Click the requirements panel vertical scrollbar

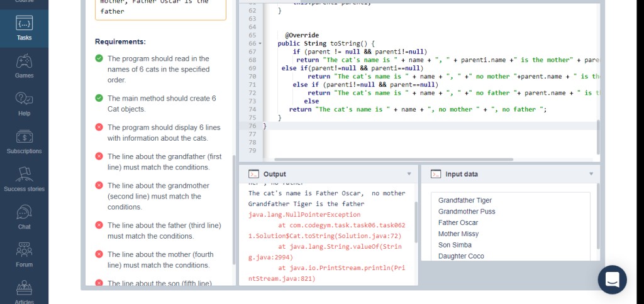234,209
